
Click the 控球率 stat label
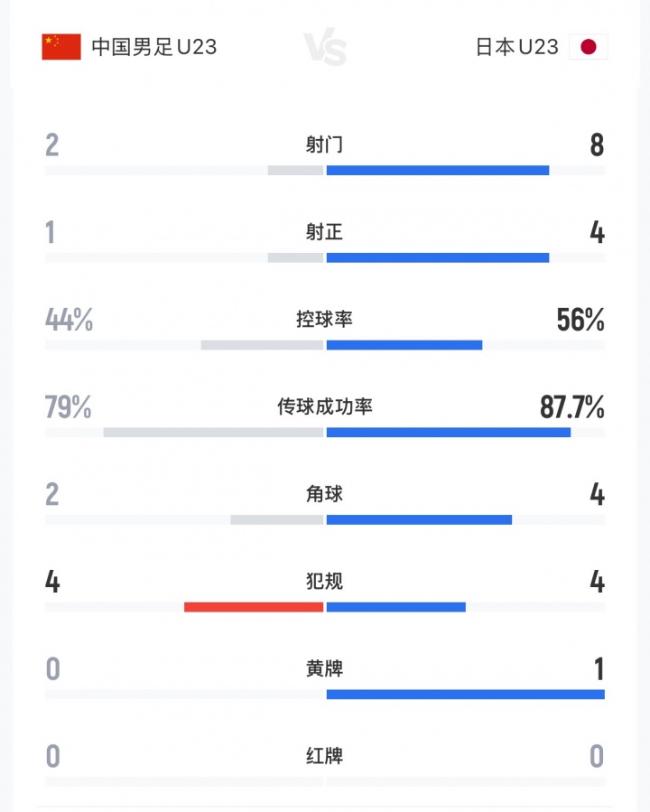coord(324,320)
